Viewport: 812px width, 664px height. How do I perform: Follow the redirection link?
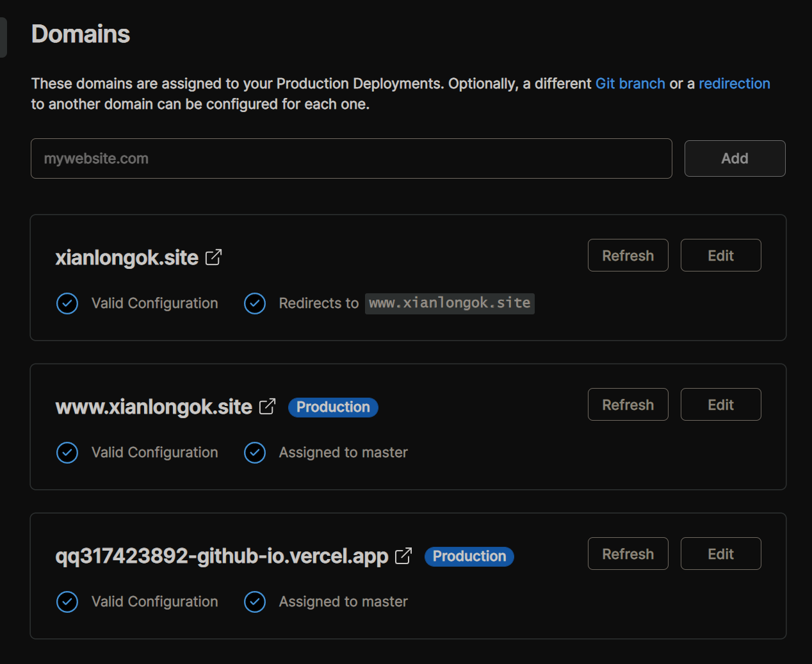[735, 84]
